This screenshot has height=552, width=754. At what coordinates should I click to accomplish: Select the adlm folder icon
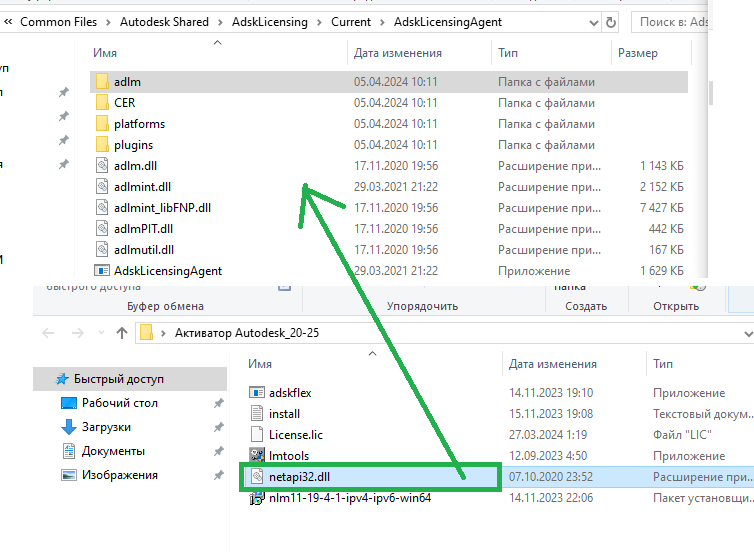click(101, 80)
